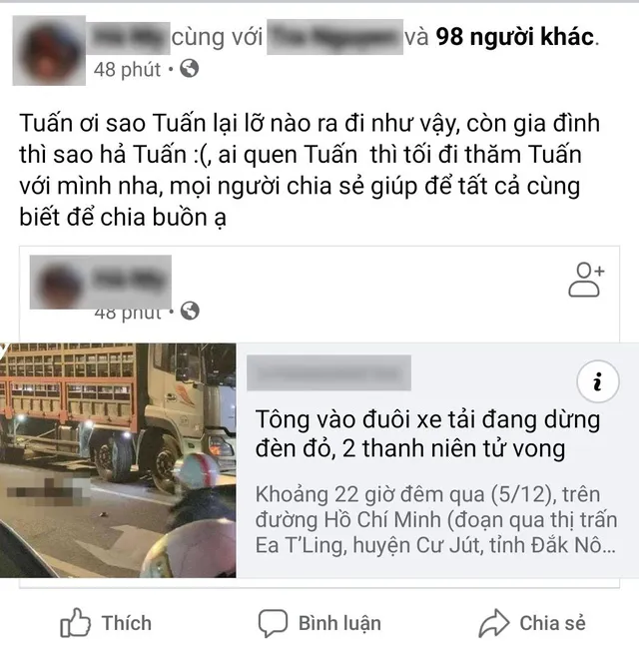Image resolution: width=639 pixels, height=672 pixels.
Task: Tap the Chia sẻ share arrow icon
Action: pyautogui.click(x=493, y=623)
